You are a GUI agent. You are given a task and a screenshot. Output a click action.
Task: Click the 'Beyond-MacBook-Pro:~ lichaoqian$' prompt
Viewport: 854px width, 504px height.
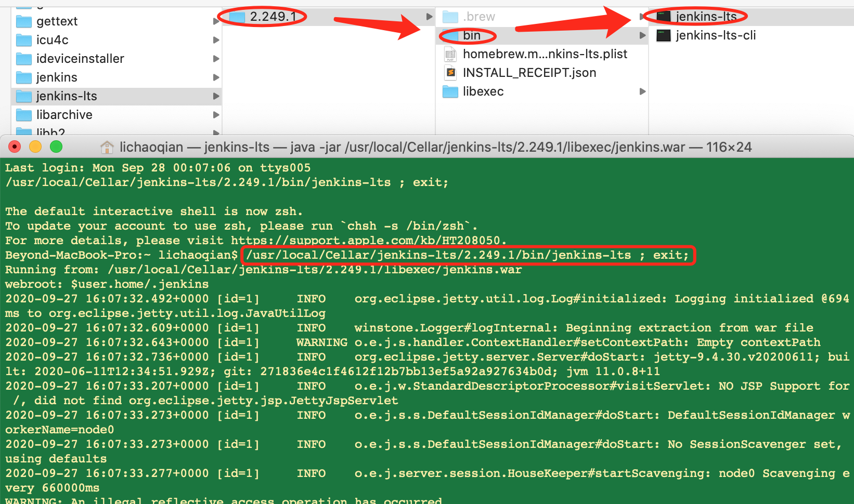[x=122, y=255]
